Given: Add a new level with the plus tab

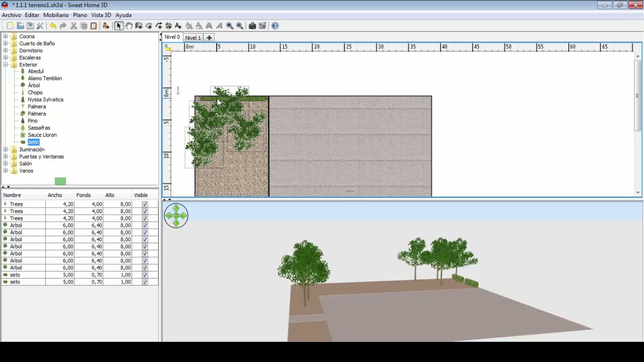Looking at the screenshot, I should 209,38.
